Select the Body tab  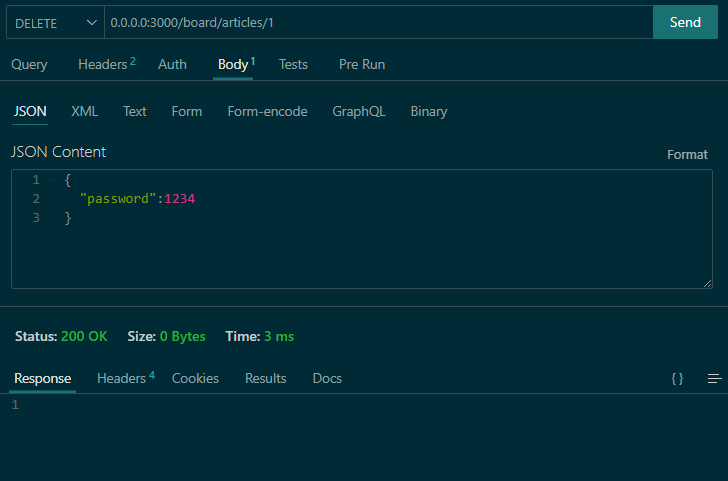[236, 65]
